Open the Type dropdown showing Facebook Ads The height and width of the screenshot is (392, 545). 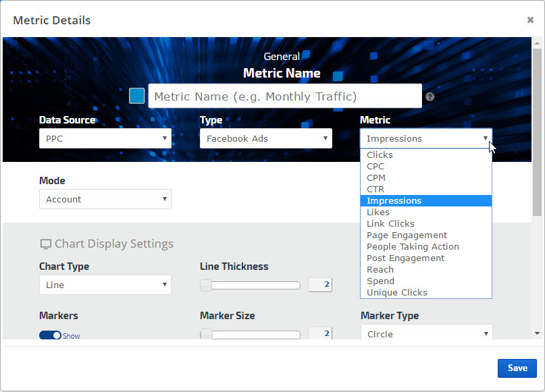coord(265,138)
